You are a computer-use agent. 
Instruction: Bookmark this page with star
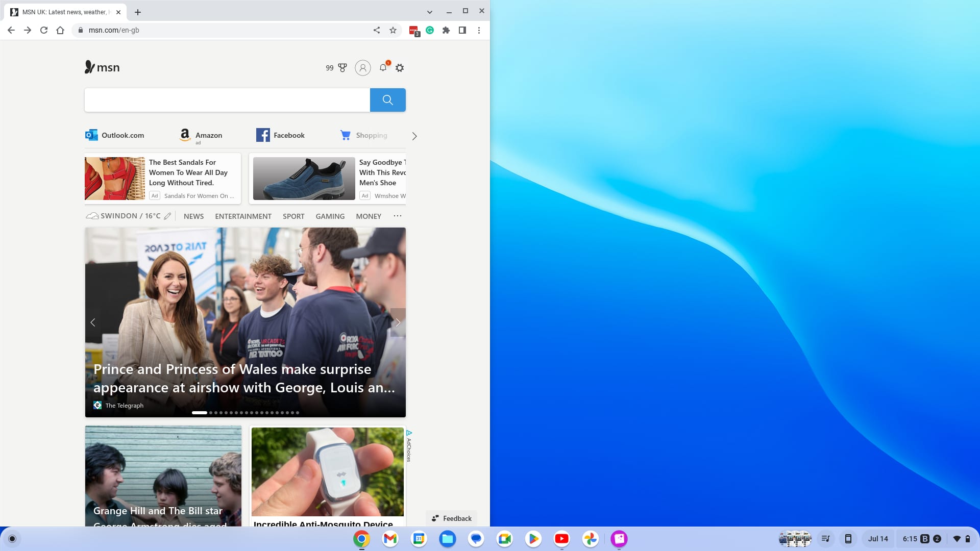pyautogui.click(x=393, y=30)
